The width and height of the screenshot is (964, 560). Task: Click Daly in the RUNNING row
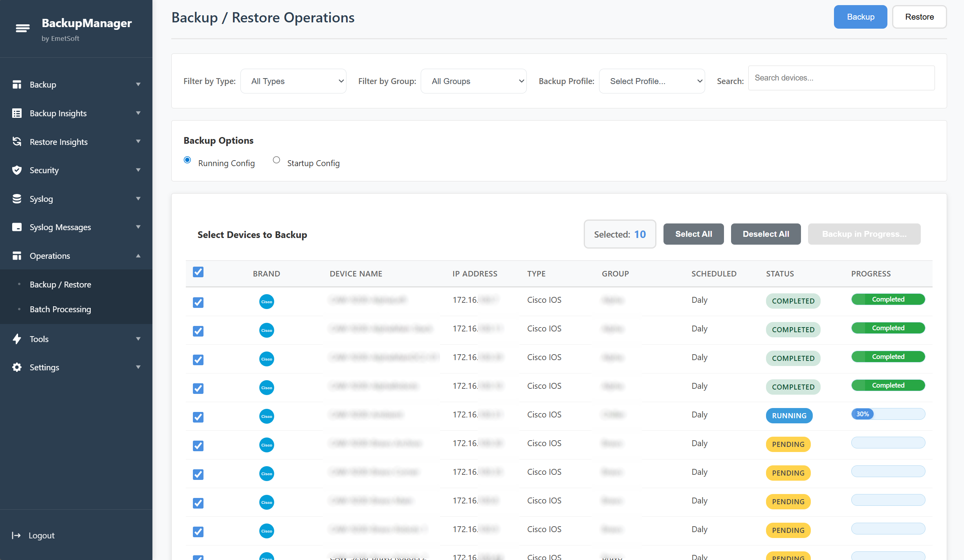699,415
